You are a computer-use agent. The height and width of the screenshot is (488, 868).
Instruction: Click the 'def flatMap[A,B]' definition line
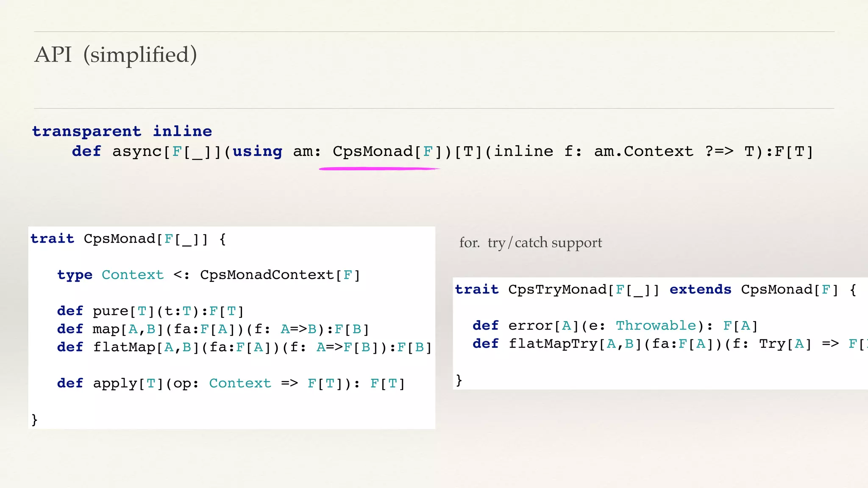(245, 347)
